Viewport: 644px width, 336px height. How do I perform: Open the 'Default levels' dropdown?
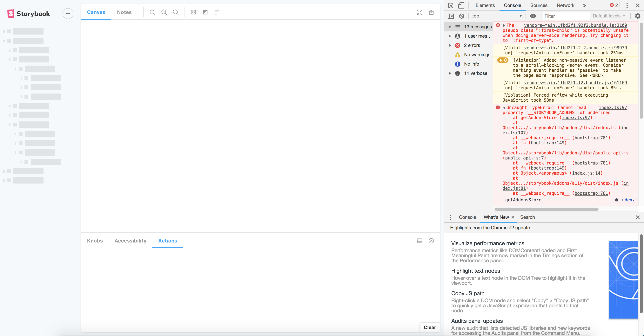pyautogui.click(x=609, y=16)
